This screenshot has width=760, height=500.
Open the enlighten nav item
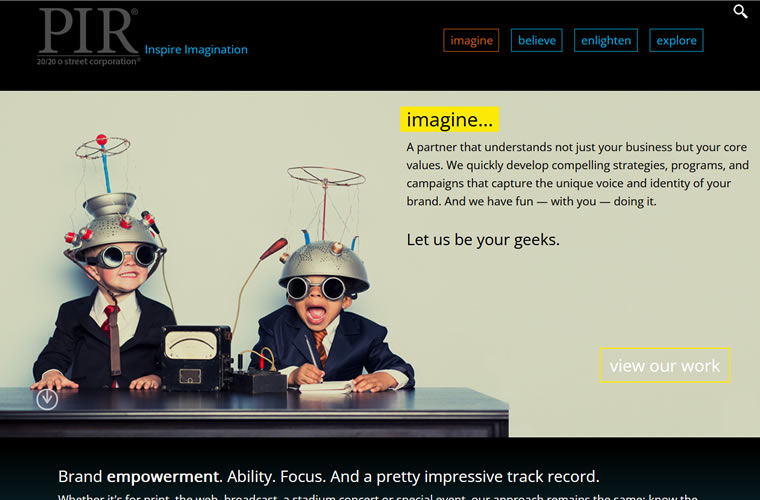[x=606, y=40]
